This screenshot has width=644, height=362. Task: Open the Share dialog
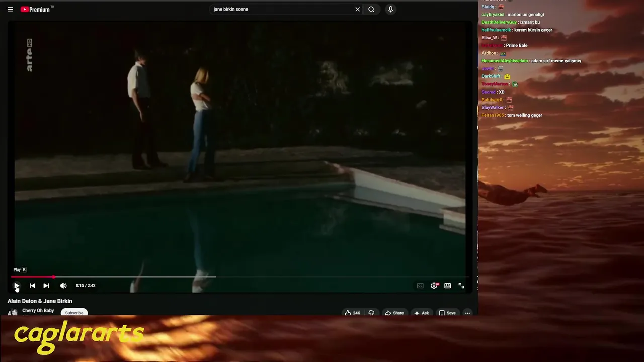click(394, 313)
